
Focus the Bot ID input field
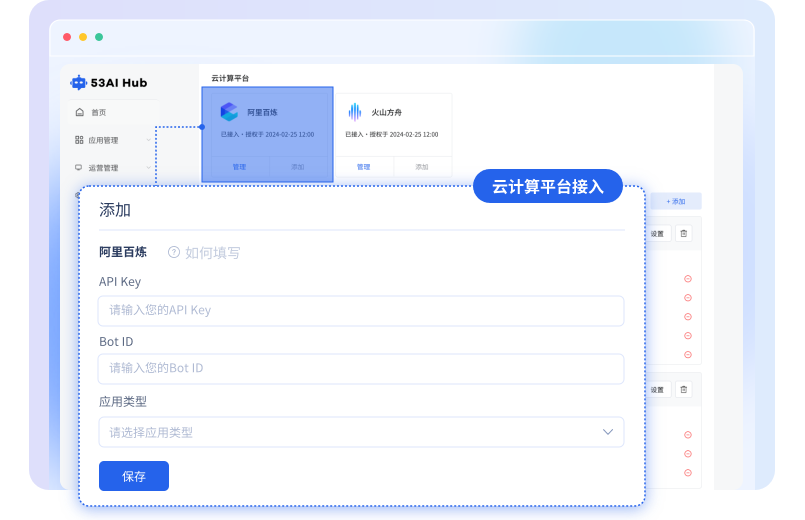click(361, 369)
